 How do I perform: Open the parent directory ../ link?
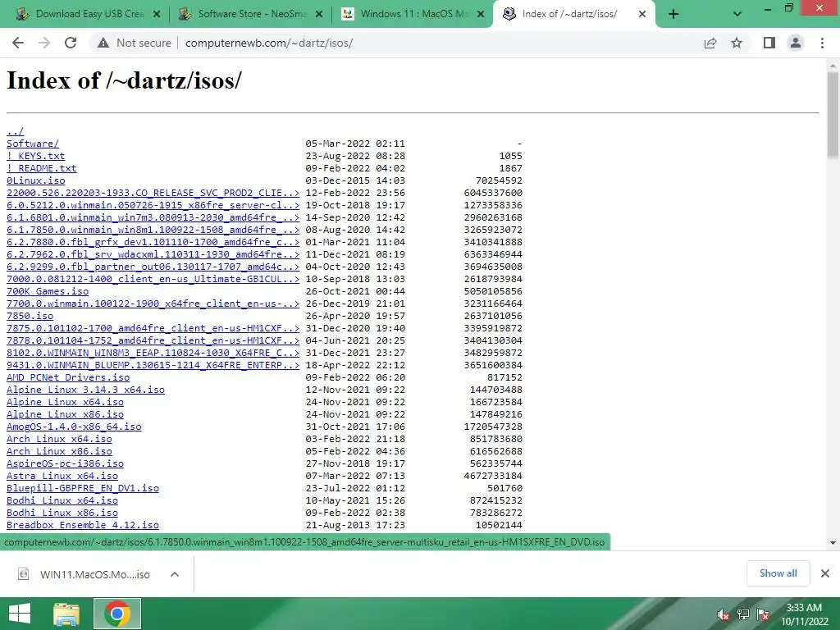click(15, 131)
